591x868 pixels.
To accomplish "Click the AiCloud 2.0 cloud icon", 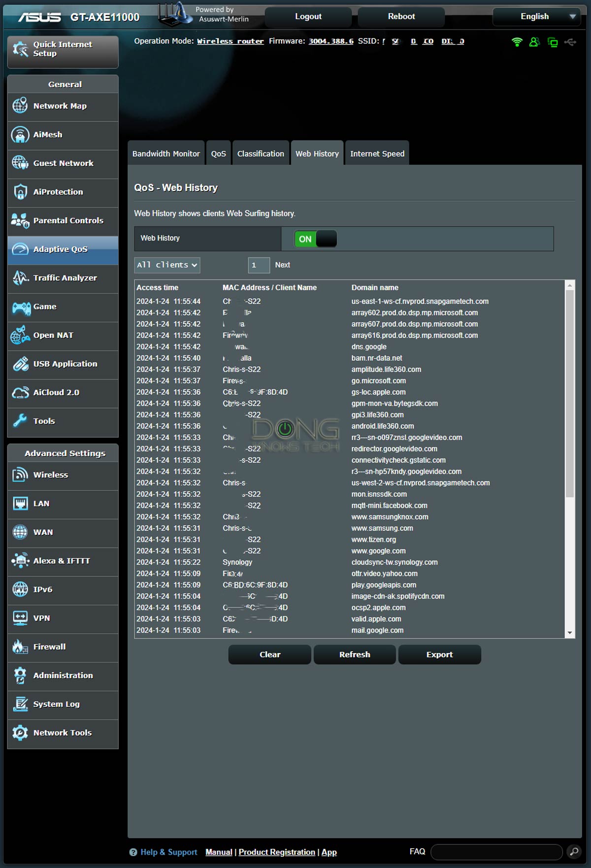I will tap(20, 392).
